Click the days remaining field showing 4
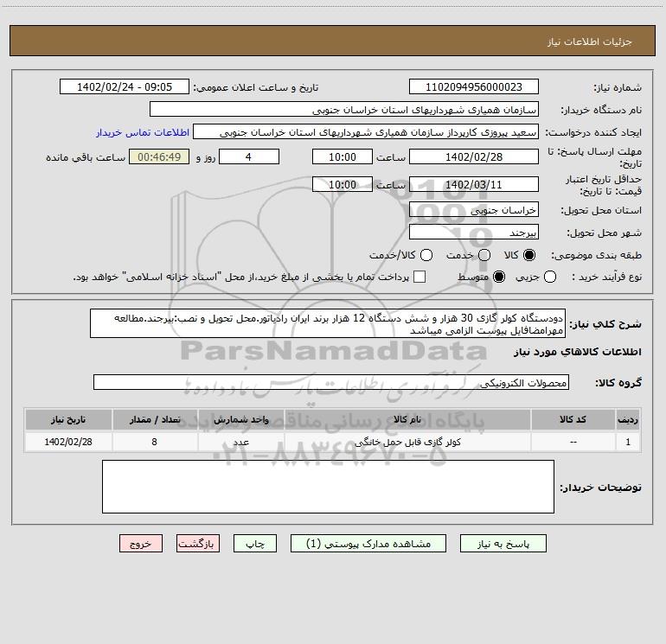 pos(249,156)
